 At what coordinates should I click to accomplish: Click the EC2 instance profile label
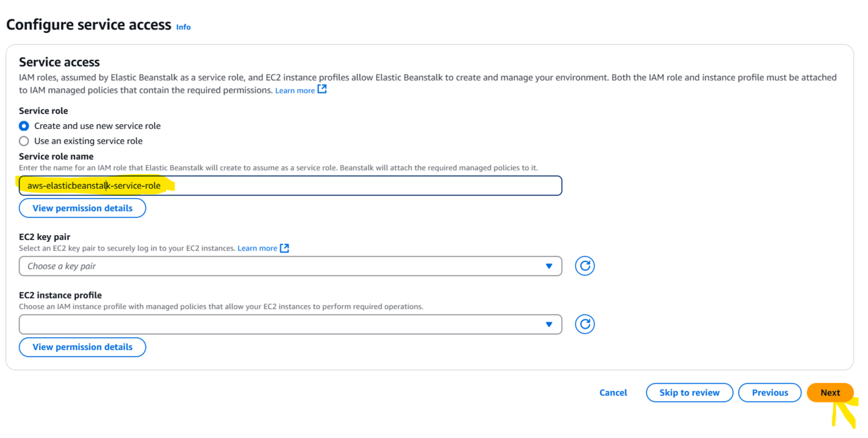point(60,296)
